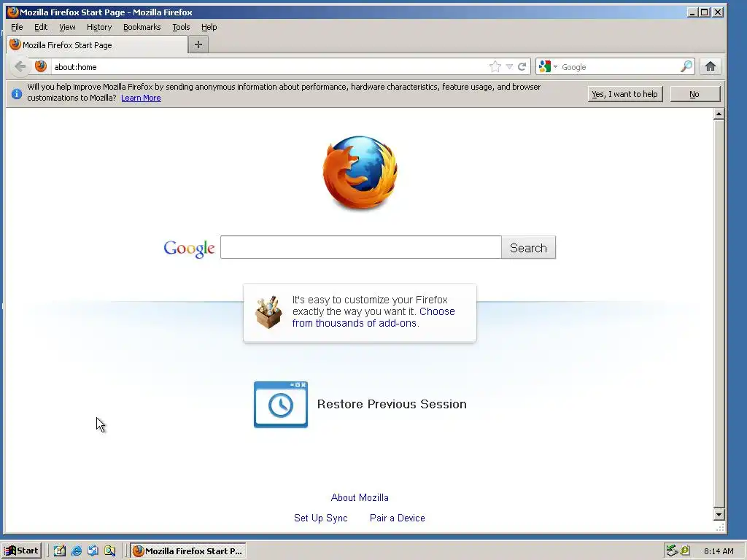Open the Pair a Device link

coord(398,518)
